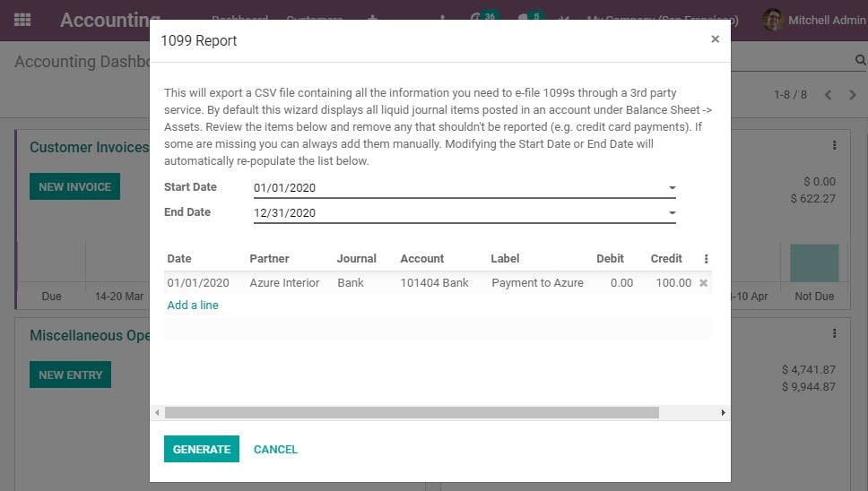Open the Mitchell Admin user menu
The image size is (868, 491).
coord(814,20)
